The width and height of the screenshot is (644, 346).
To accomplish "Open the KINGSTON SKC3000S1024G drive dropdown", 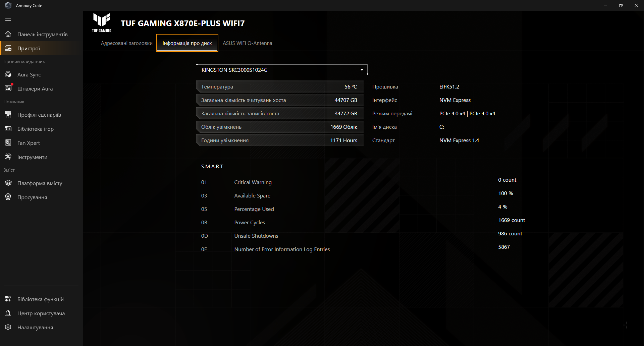I will coord(282,70).
